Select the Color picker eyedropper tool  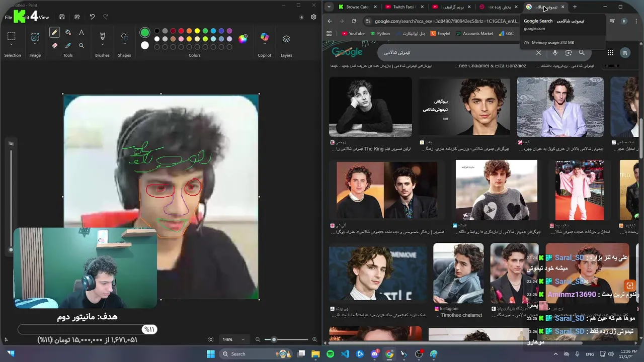[x=68, y=45]
